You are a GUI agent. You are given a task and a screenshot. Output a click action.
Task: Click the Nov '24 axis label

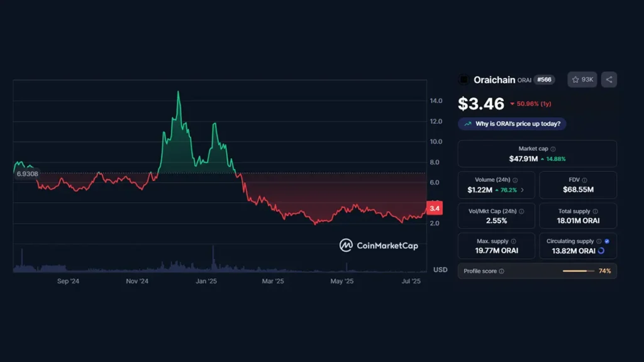click(137, 281)
